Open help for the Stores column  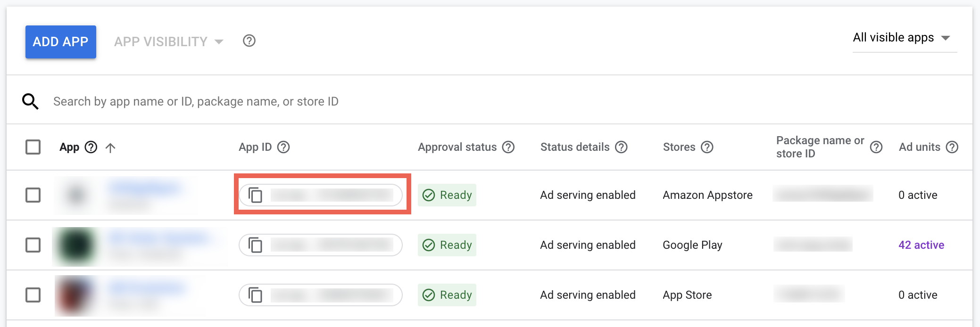coord(707,147)
